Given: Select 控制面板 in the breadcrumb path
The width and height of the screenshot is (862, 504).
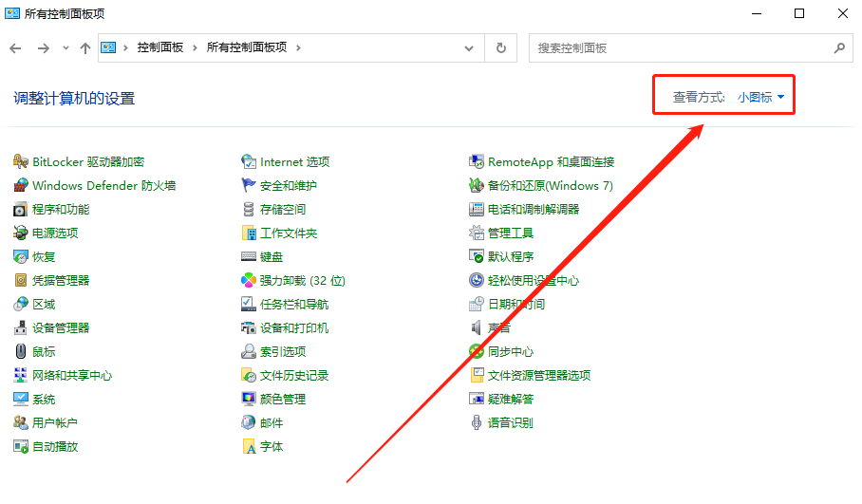Looking at the screenshot, I should tap(160, 47).
